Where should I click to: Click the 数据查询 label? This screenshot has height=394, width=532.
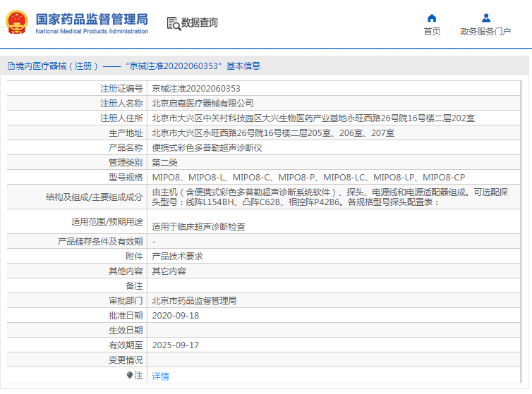(200, 23)
